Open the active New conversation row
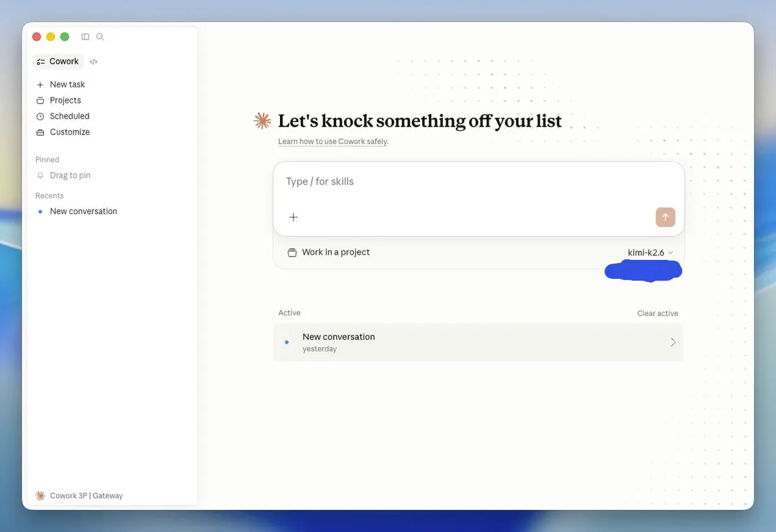 (x=478, y=343)
